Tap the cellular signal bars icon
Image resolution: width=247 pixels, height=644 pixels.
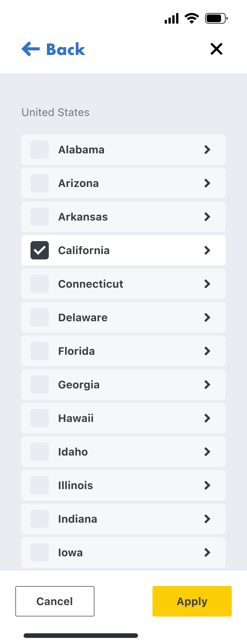click(x=172, y=18)
